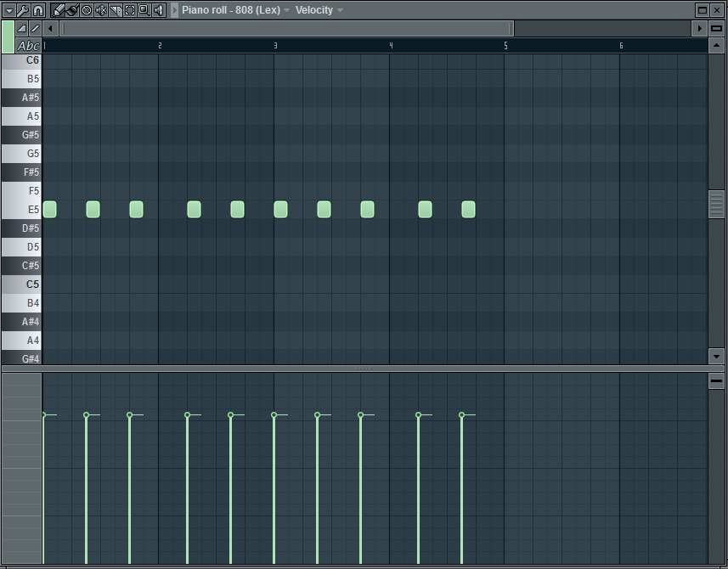Click the velocity handle of the last note
The image size is (728, 569).
(461, 415)
